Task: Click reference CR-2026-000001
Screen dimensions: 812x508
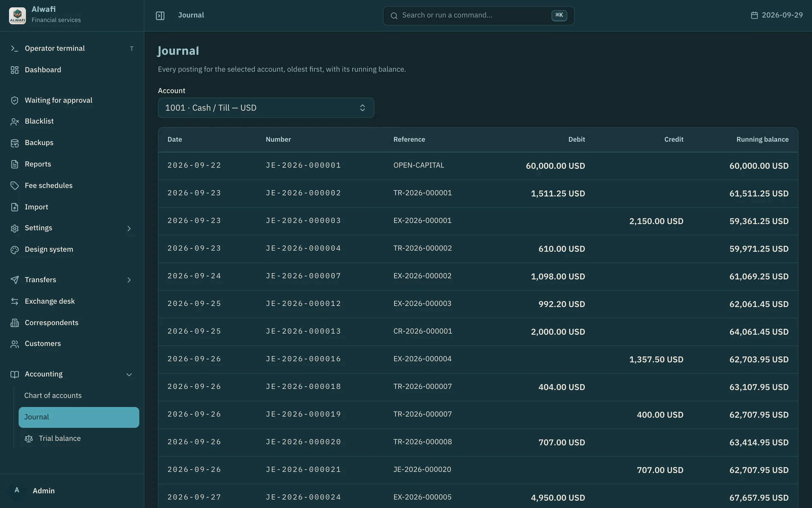Action: click(422, 331)
